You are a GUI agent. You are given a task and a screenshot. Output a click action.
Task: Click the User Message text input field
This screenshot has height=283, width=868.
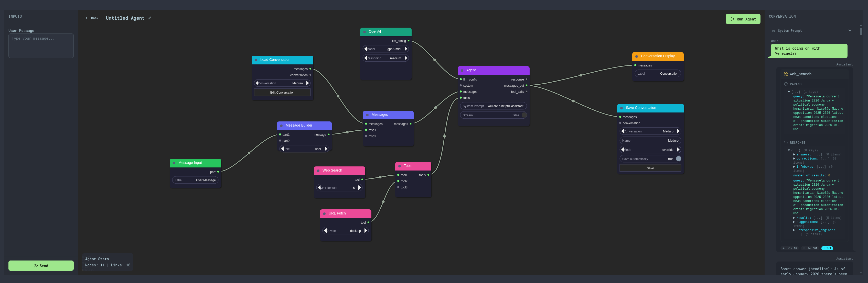coord(41,46)
